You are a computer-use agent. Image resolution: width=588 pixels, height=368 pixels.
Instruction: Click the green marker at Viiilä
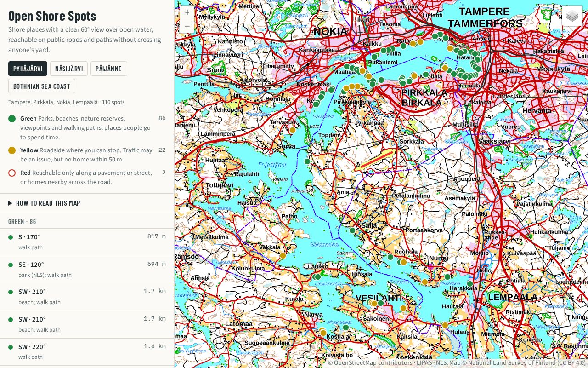[x=388, y=50]
